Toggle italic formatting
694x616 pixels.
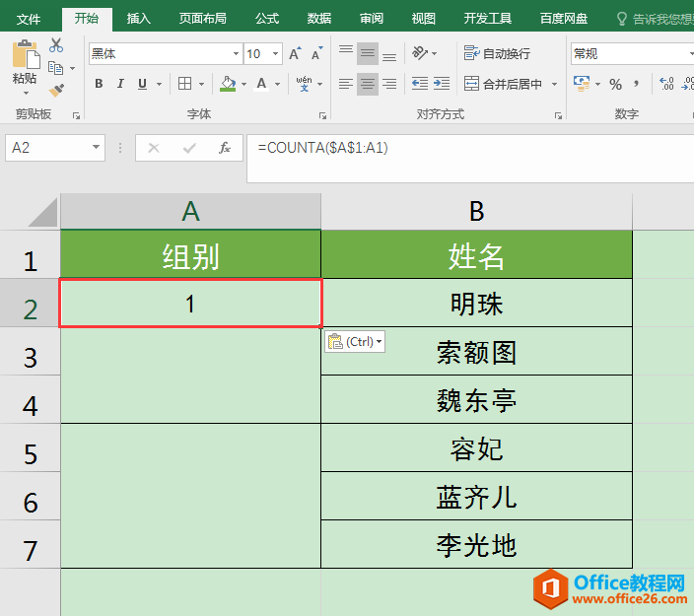point(120,84)
